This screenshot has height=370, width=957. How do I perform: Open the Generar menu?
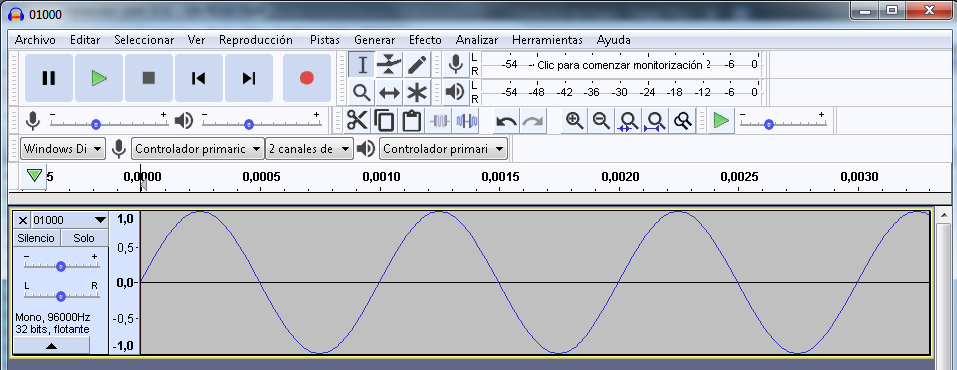[374, 40]
